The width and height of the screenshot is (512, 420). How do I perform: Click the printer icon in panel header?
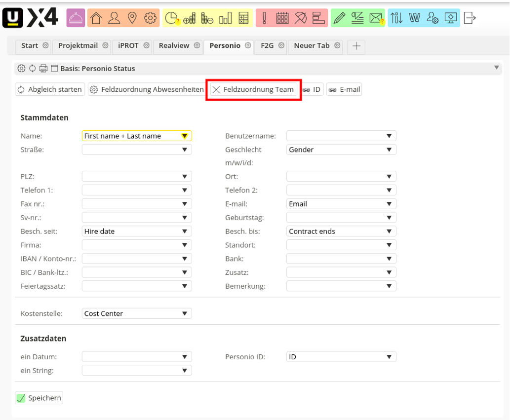click(x=43, y=69)
